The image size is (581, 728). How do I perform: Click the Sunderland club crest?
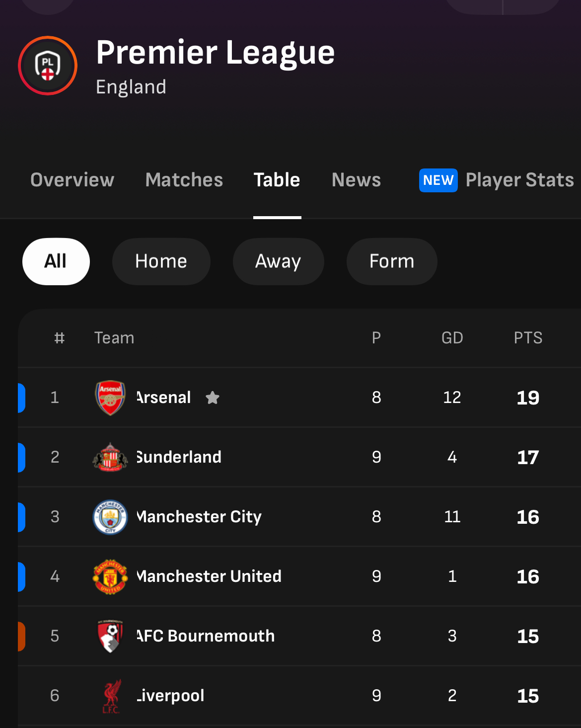110,457
